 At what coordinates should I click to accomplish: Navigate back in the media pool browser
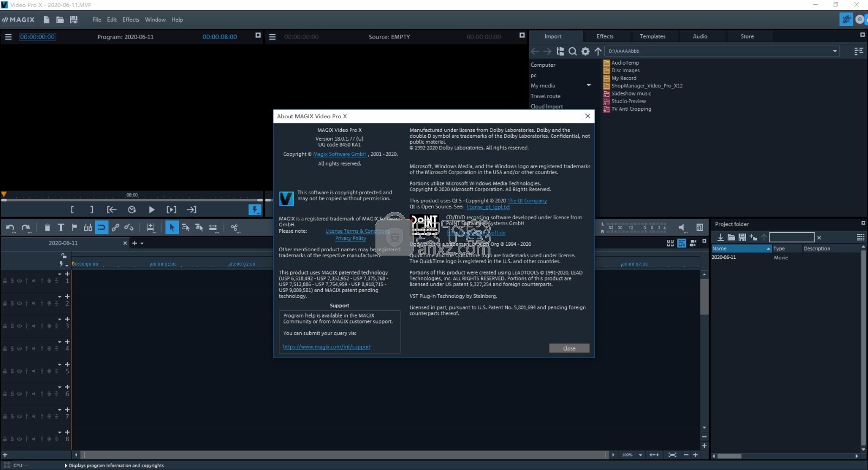tap(535, 51)
